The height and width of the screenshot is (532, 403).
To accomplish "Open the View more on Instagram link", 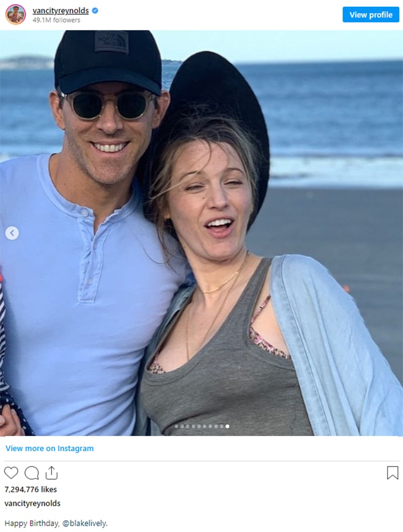I will click(x=49, y=448).
